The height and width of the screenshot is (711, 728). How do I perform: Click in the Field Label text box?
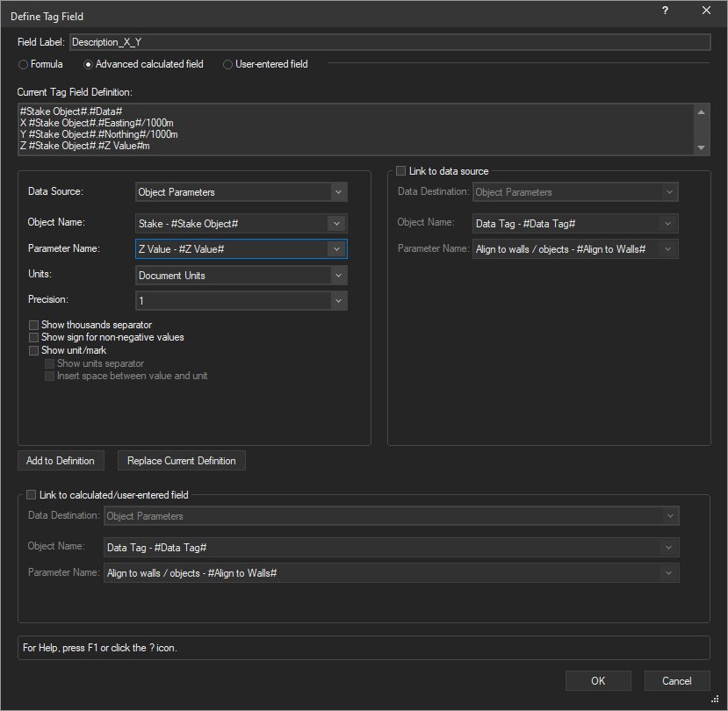(x=388, y=42)
